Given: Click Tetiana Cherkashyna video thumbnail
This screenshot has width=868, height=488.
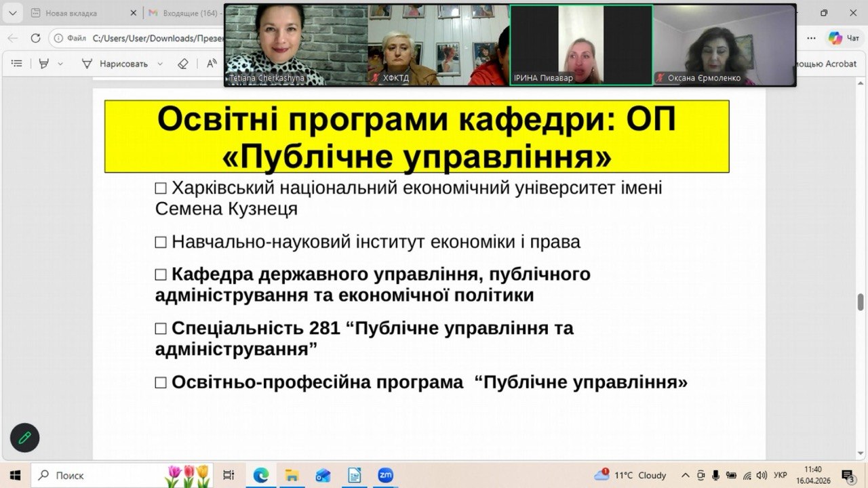Looking at the screenshot, I should coord(296,44).
